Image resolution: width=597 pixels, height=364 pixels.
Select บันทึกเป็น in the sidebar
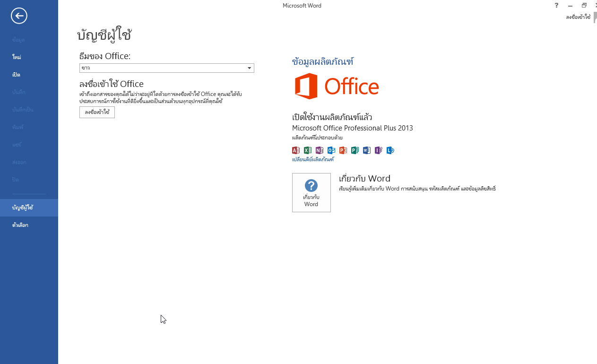click(x=29, y=110)
